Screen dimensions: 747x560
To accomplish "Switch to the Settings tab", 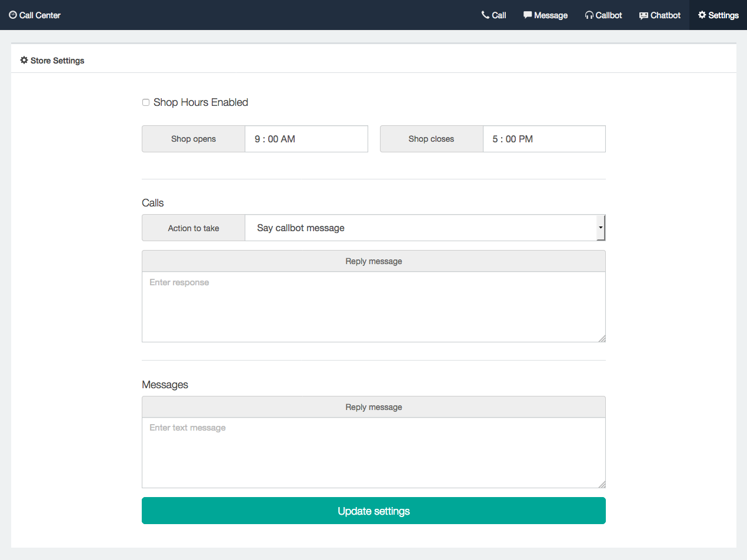I will click(718, 15).
